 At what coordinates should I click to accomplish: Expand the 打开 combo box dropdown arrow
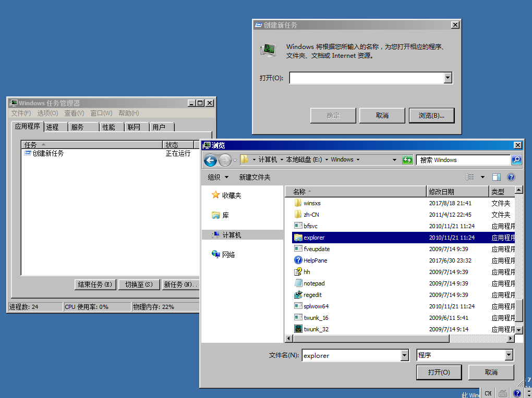click(448, 78)
